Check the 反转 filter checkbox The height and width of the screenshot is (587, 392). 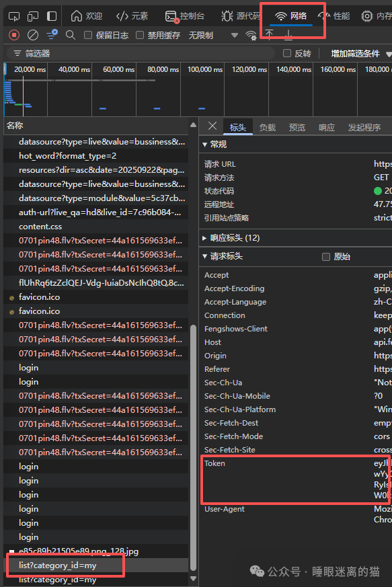pyautogui.click(x=287, y=53)
